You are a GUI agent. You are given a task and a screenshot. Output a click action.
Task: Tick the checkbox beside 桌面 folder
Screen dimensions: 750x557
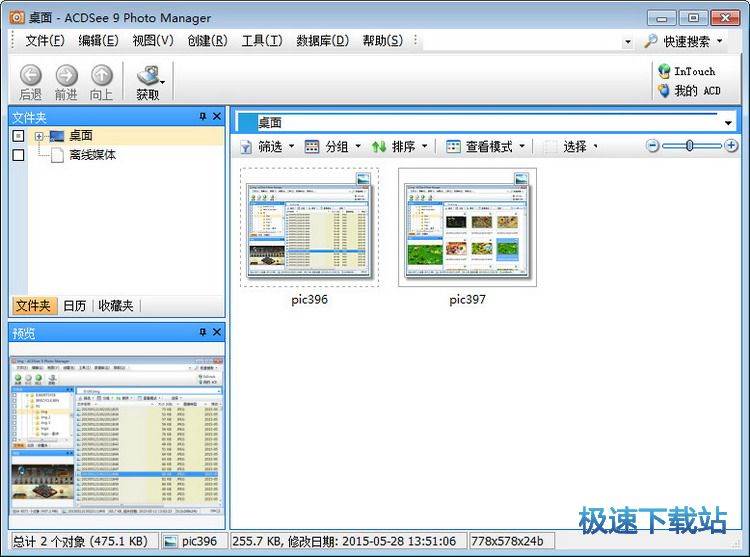tap(18, 136)
